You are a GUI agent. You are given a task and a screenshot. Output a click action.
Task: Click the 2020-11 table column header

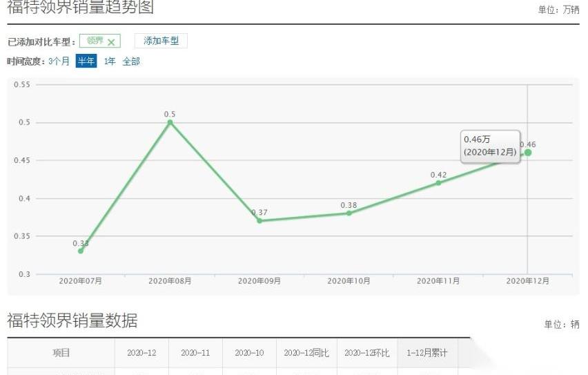(x=195, y=353)
